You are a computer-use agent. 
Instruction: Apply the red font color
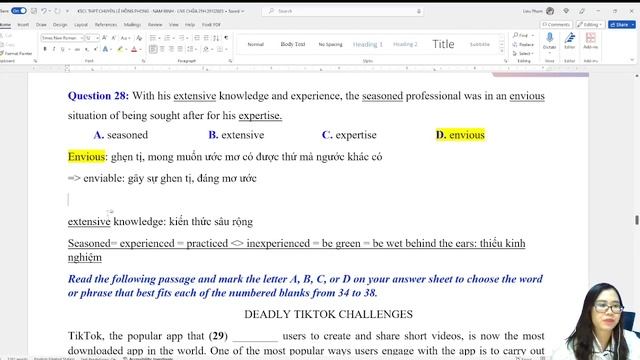click(134, 49)
